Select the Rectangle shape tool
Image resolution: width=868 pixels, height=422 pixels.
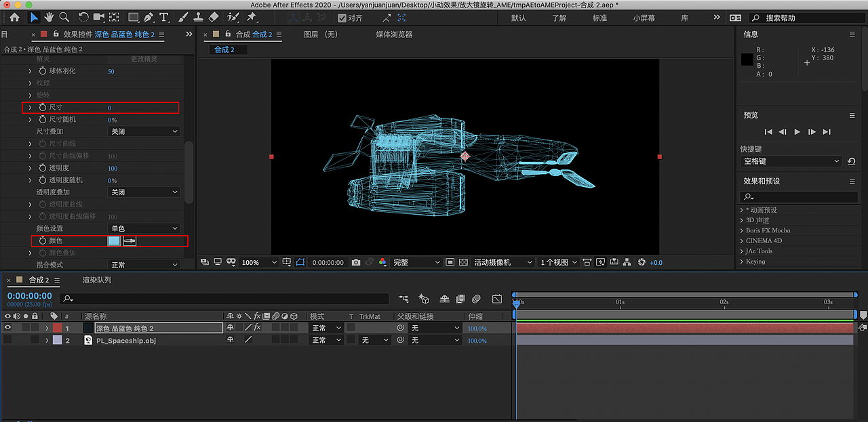(134, 18)
